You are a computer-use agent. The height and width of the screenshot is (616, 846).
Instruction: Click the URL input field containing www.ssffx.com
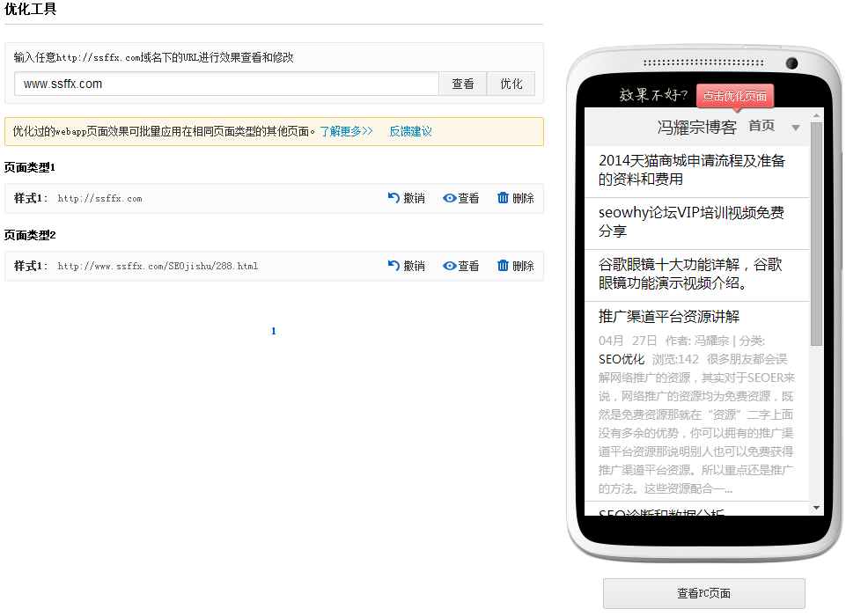click(226, 84)
